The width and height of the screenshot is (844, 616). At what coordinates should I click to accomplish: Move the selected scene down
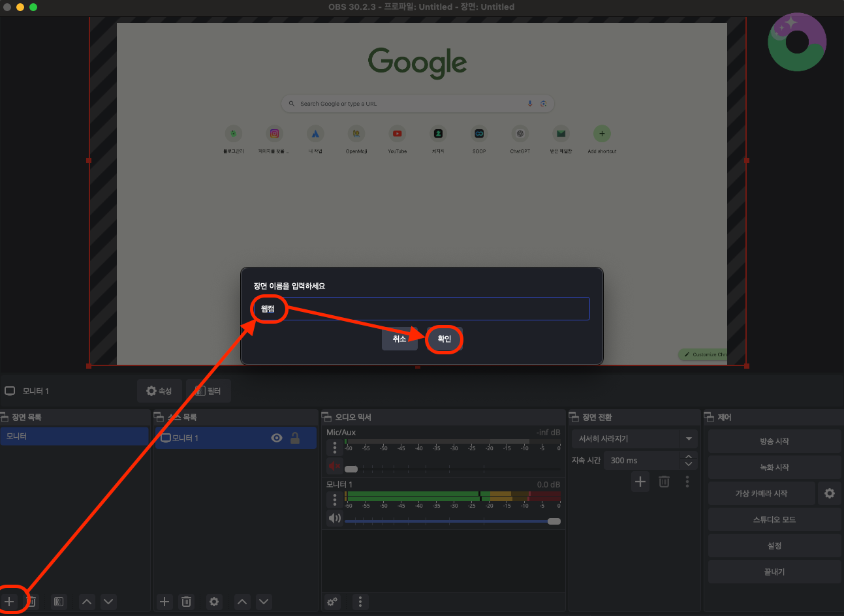tap(108, 602)
